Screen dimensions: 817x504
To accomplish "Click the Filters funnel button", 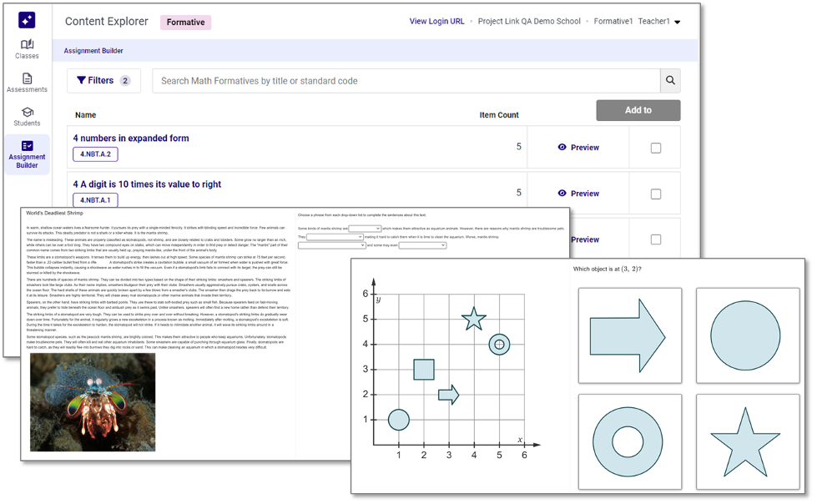I will (103, 81).
